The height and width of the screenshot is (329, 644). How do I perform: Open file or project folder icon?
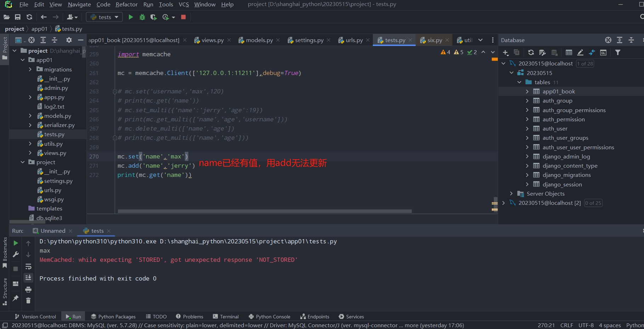[x=6, y=17]
